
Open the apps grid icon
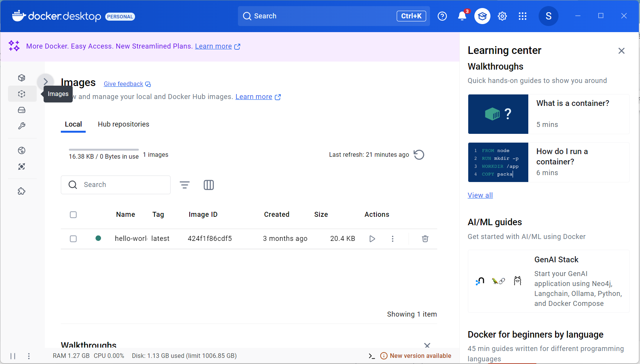523,16
